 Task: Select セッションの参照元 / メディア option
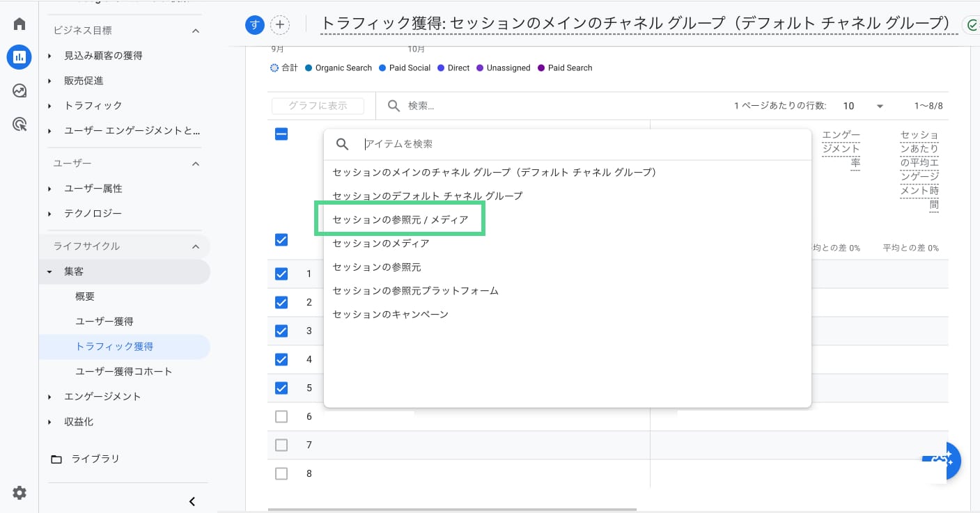coord(400,219)
